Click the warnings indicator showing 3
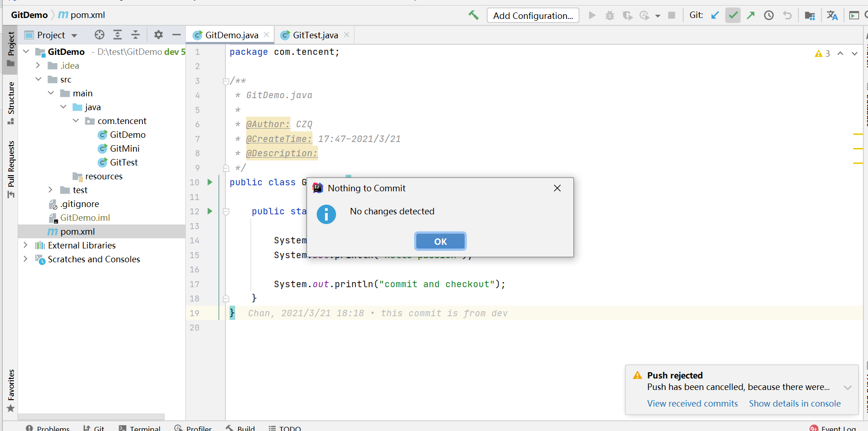 tap(822, 53)
